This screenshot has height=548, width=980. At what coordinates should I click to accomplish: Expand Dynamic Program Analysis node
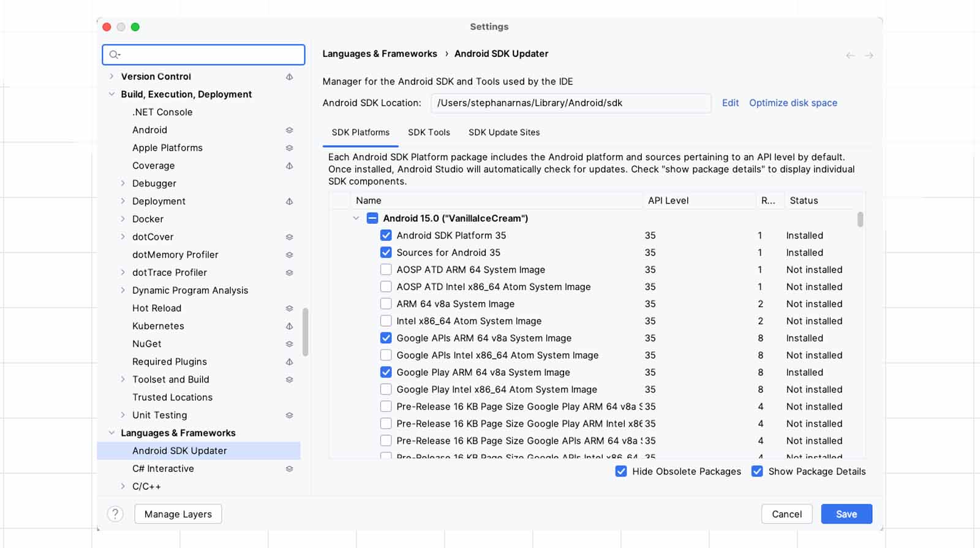[x=123, y=291]
